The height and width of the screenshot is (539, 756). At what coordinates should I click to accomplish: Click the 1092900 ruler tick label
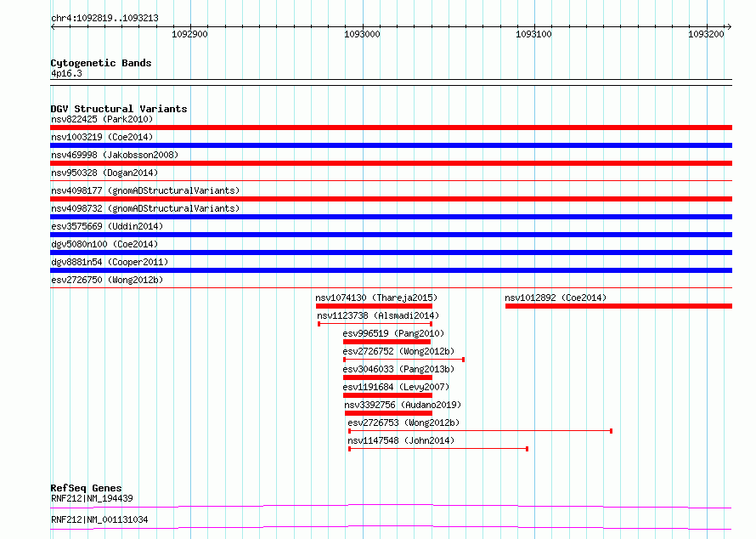point(190,34)
